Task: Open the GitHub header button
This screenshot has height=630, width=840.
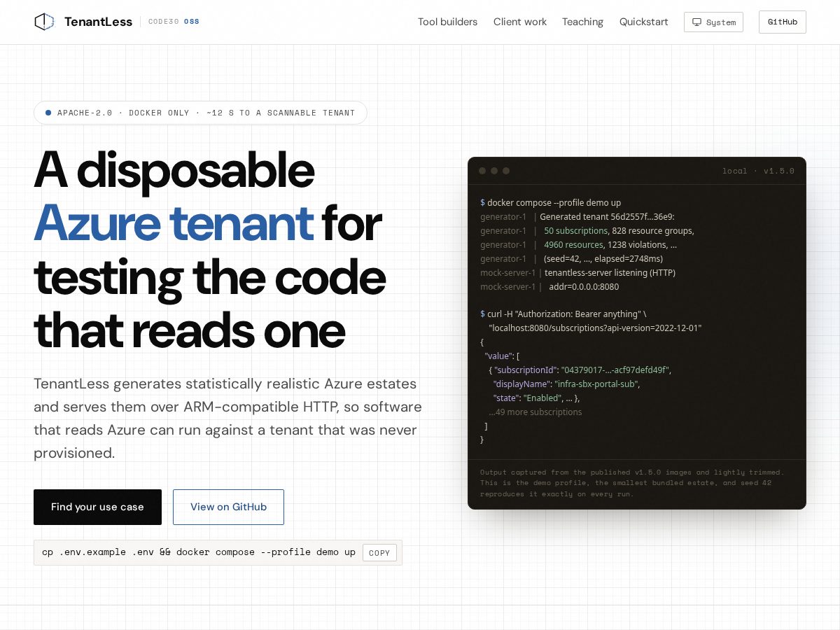Action: click(x=783, y=22)
